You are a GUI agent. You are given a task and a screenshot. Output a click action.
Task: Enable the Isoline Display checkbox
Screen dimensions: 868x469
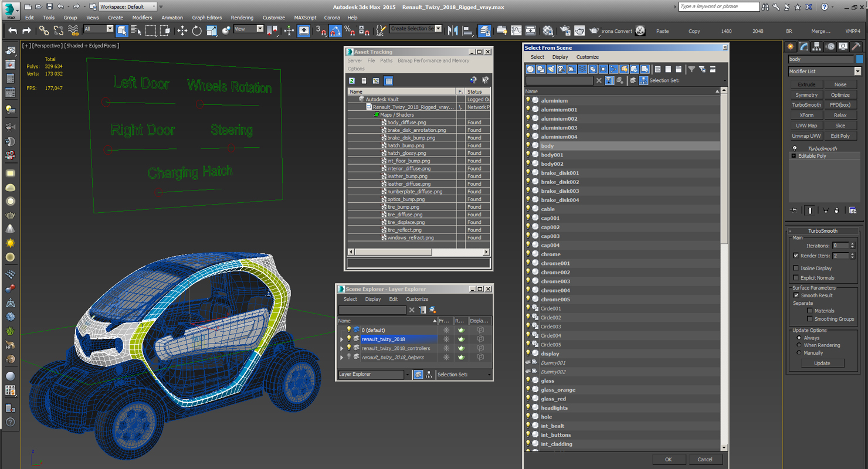[x=796, y=269]
